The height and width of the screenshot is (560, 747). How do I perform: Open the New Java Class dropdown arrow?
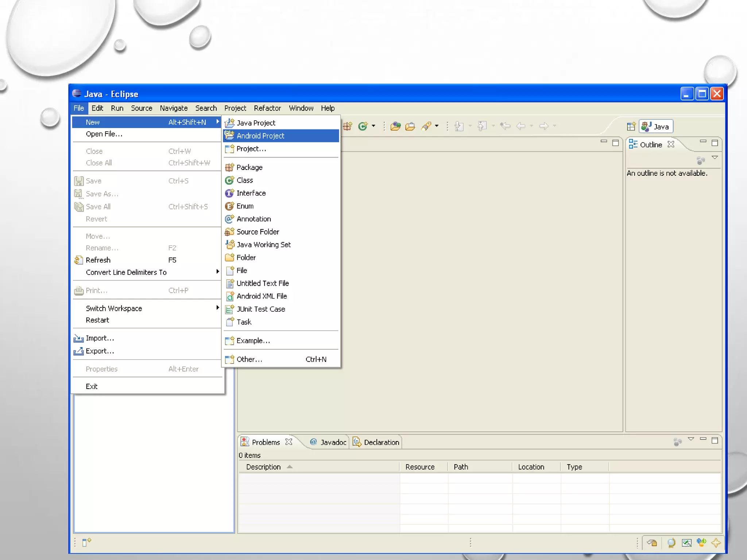click(373, 126)
